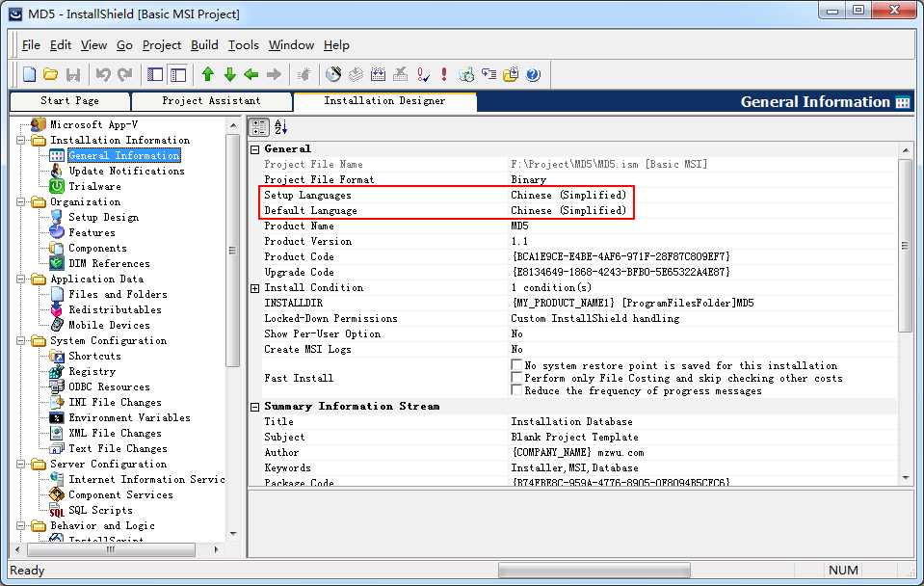The height and width of the screenshot is (586, 924).
Task: Create a new project with the blank-page icon
Action: (x=29, y=74)
